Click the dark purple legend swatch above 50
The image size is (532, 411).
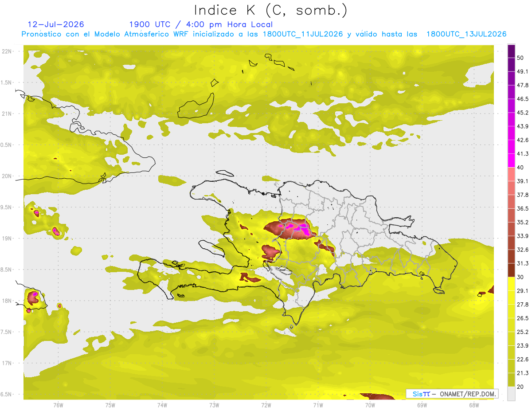click(511, 51)
